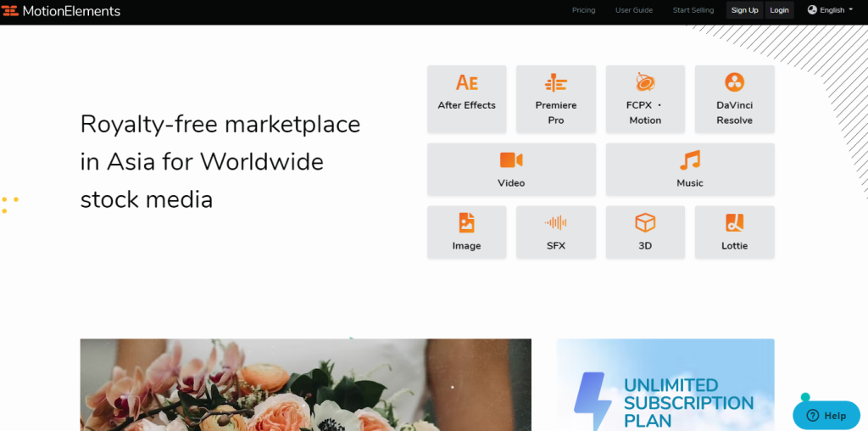
Task: Click the Sign Up button
Action: 744,10
